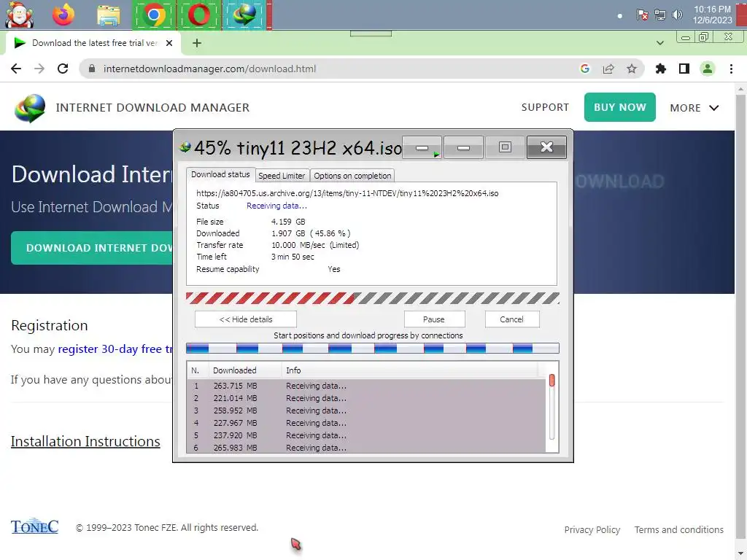Click the Tonec logo
Screen dimensions: 747x560
click(x=34, y=526)
